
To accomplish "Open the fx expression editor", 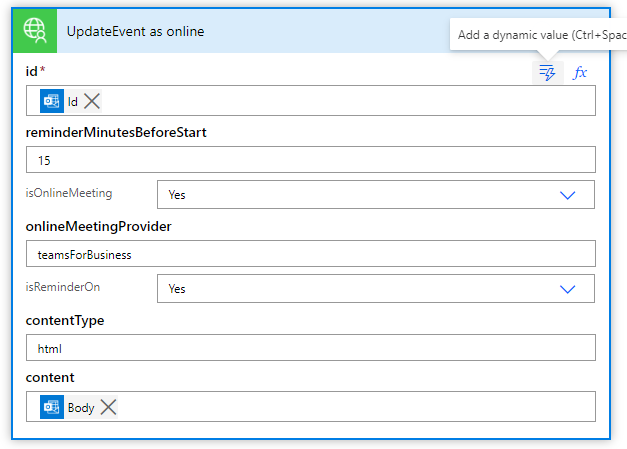I will [x=580, y=72].
